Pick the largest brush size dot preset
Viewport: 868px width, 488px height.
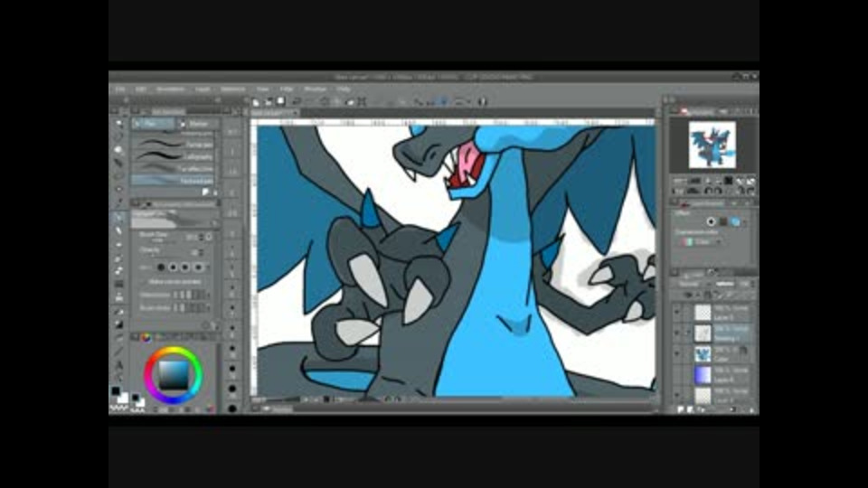coord(232,408)
